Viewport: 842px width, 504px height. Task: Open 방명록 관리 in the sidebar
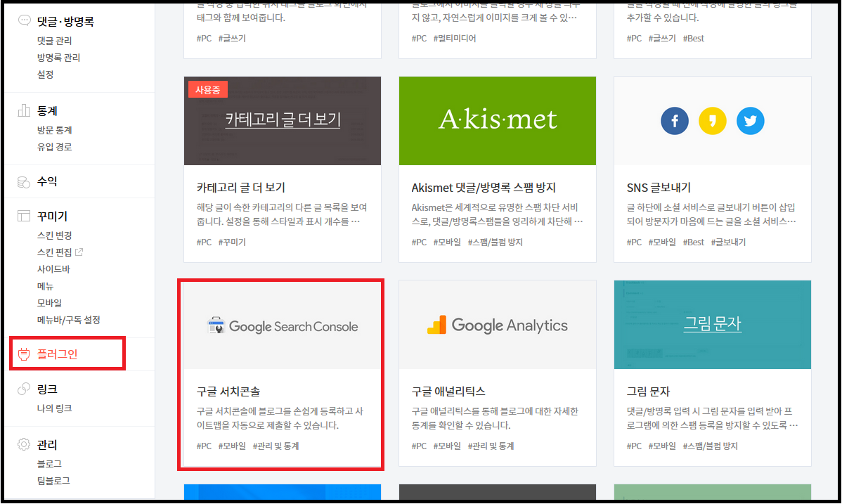58,58
